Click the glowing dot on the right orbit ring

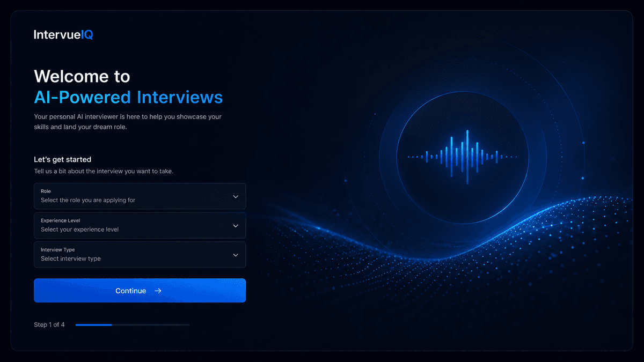coord(583,143)
